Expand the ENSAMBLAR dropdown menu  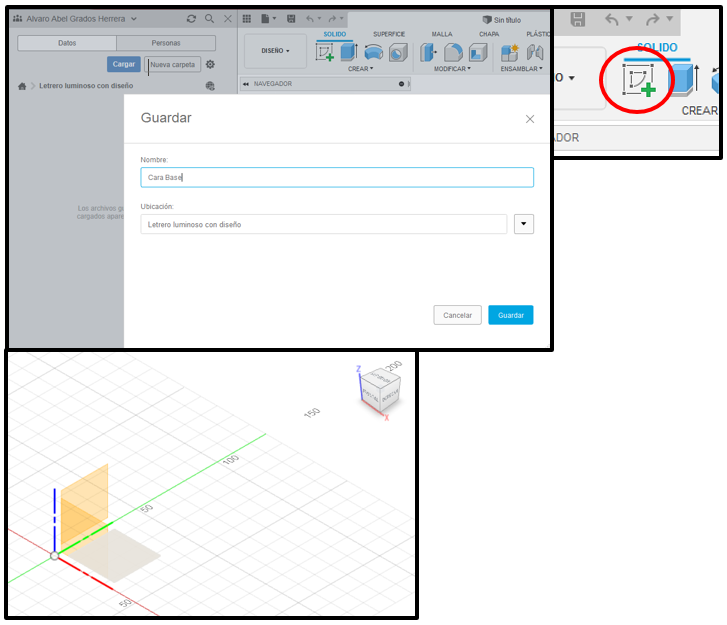521,69
